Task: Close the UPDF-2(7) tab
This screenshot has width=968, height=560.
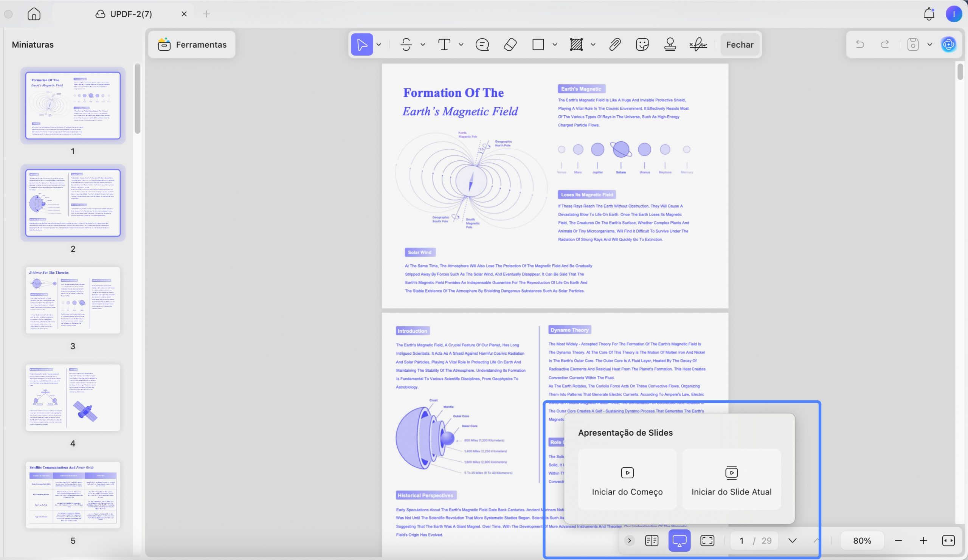Action: [184, 14]
